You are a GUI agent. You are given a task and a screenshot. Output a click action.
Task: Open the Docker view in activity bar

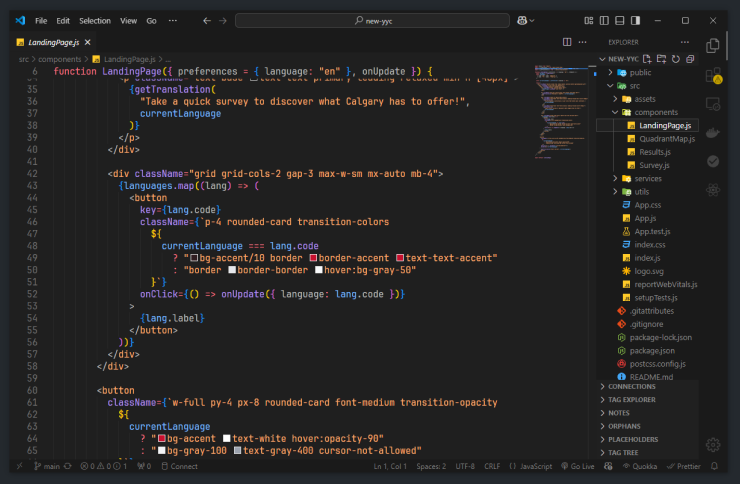tap(713, 132)
